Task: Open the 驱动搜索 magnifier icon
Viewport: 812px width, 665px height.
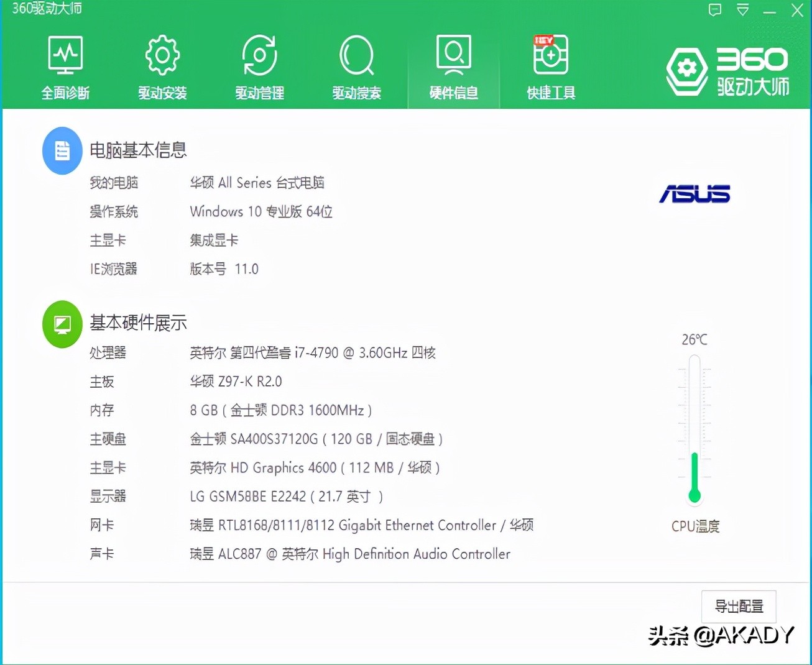Action: [356, 55]
